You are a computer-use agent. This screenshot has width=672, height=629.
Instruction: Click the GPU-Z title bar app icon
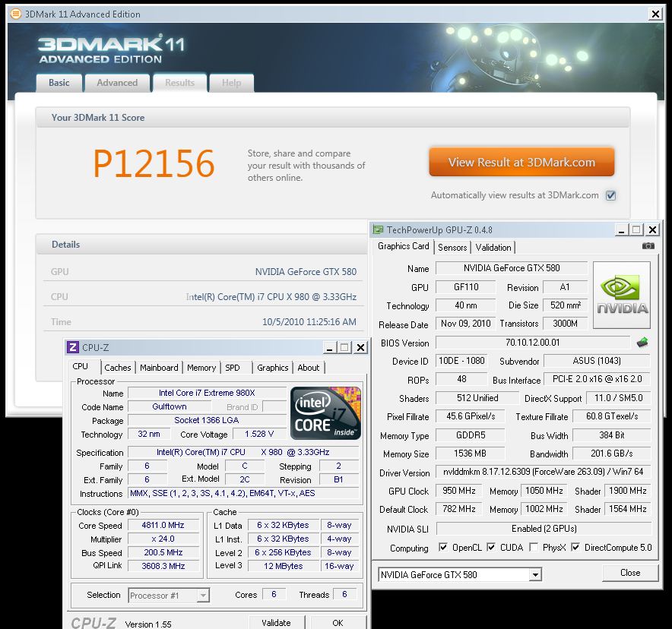(x=379, y=229)
